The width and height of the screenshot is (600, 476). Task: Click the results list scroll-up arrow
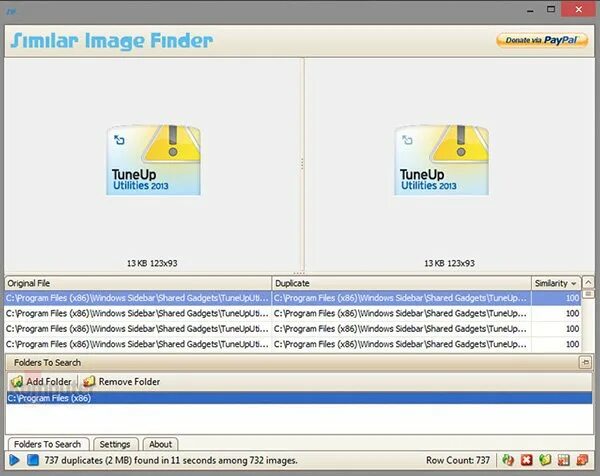click(x=588, y=283)
